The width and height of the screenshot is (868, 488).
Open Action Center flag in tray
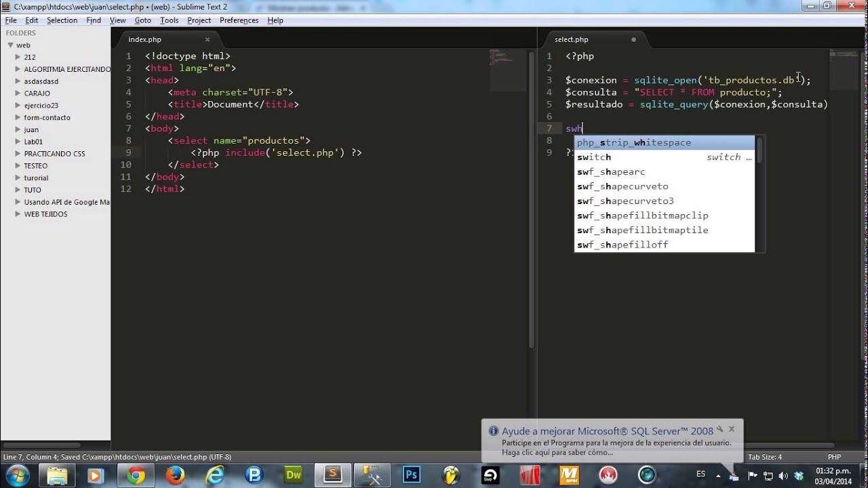click(753, 475)
